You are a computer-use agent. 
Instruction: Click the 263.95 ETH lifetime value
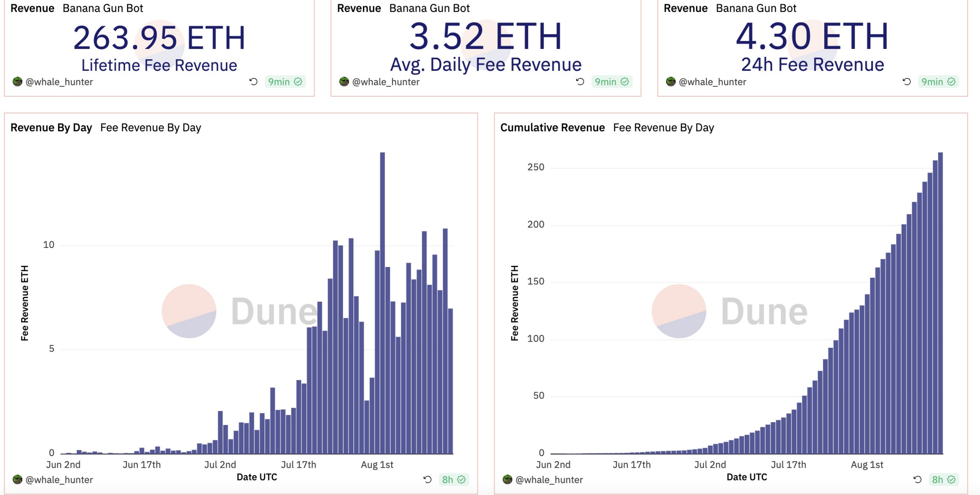tap(159, 37)
